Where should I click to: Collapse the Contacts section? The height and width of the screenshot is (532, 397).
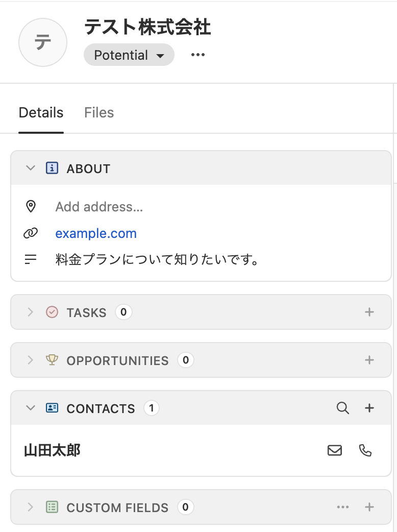coord(31,408)
